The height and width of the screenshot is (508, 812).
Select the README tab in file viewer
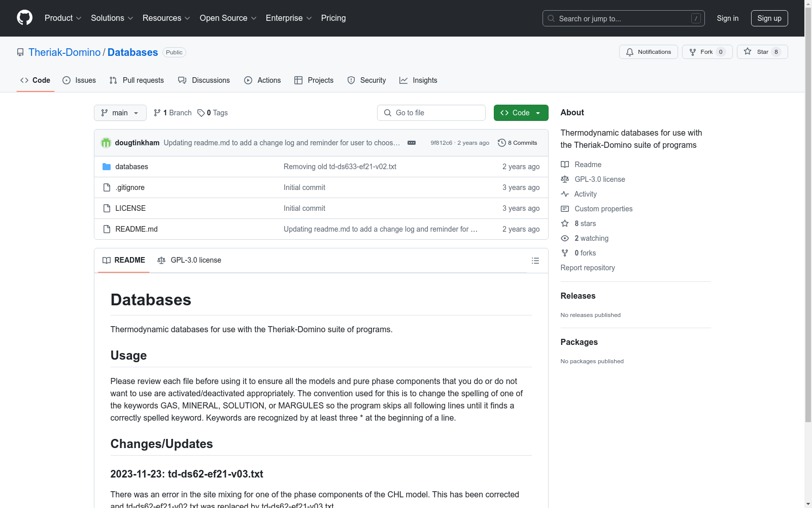124,260
